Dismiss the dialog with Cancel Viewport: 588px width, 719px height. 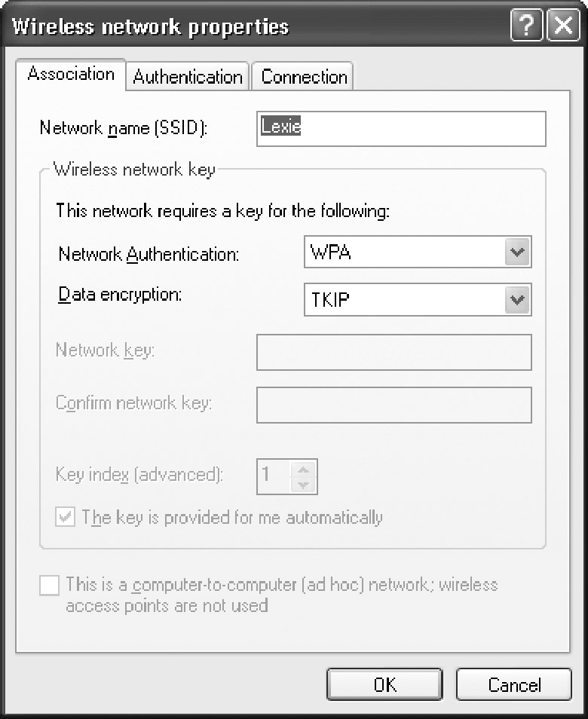pyautogui.click(x=514, y=684)
